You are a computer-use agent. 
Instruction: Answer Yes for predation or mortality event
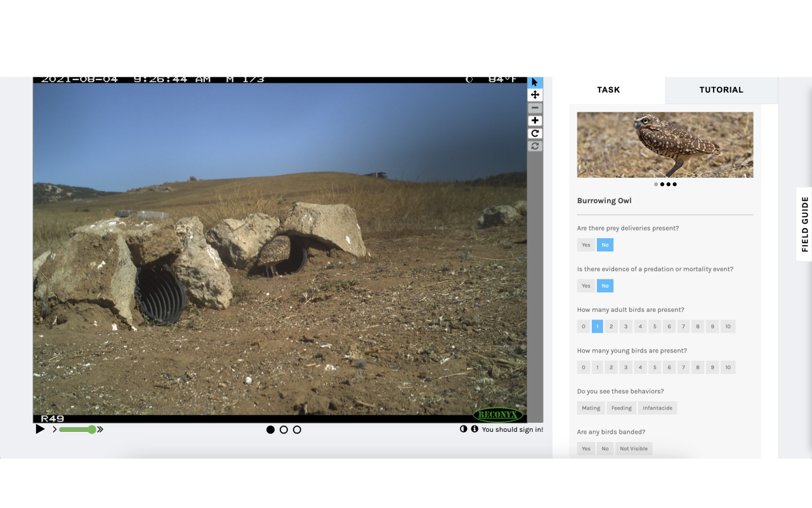pyautogui.click(x=586, y=286)
